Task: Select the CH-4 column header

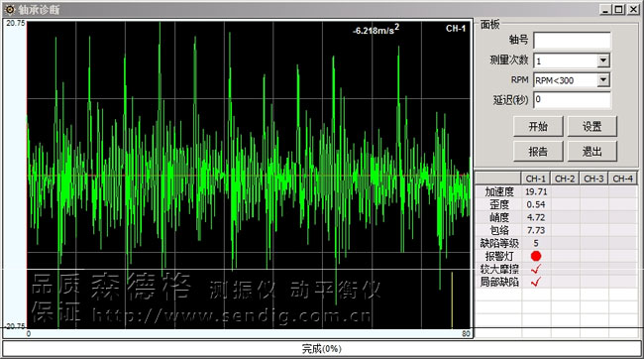Action: [x=622, y=179]
